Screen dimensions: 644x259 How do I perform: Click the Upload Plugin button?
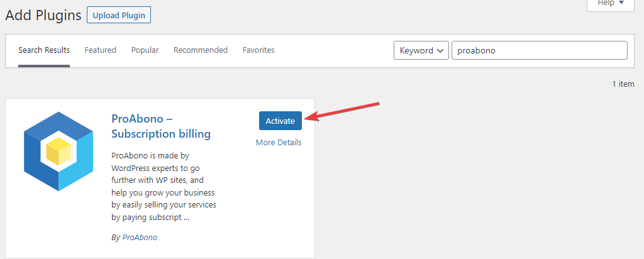coord(119,15)
